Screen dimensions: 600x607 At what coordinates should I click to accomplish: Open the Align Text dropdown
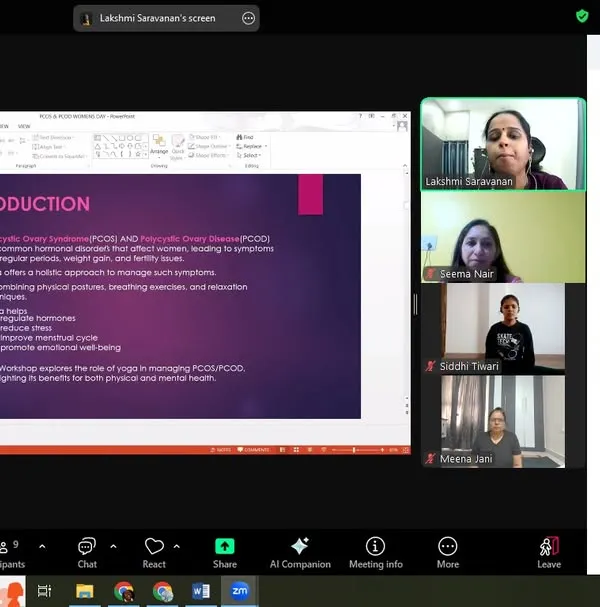click(x=49, y=147)
